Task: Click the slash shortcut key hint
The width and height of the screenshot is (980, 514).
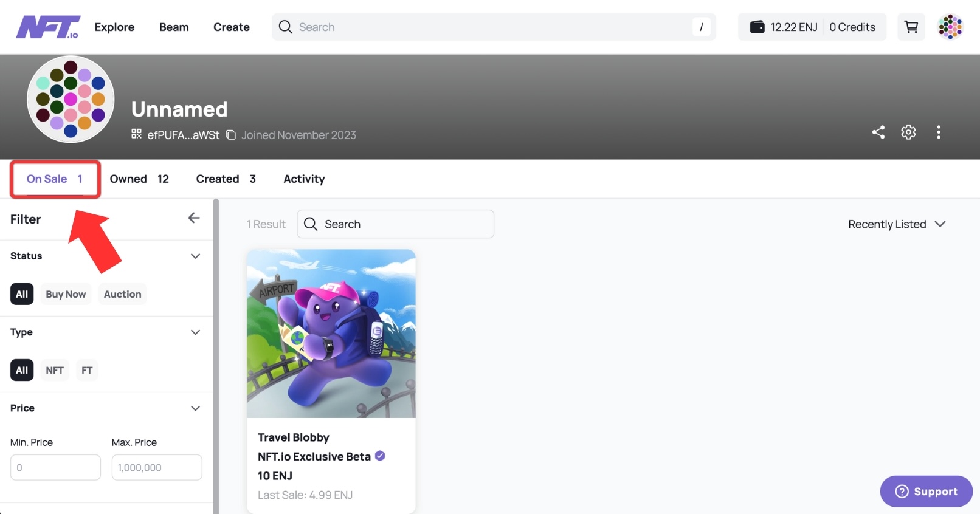Action: (701, 27)
